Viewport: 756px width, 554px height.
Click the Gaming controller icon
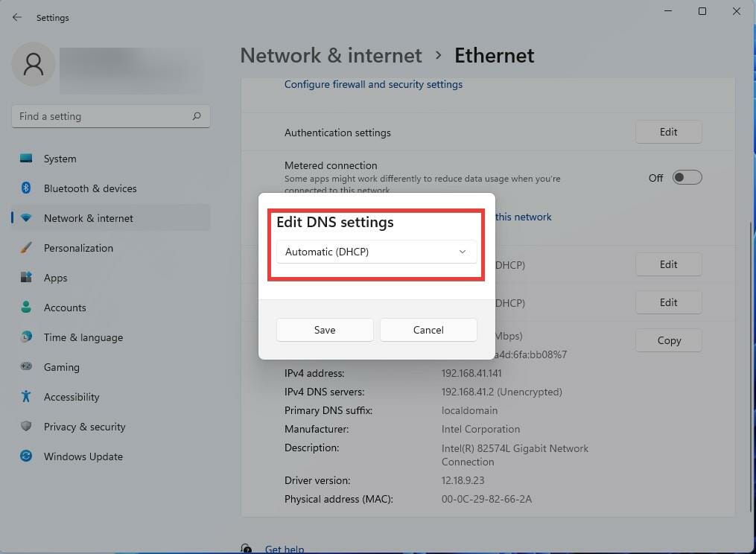pyautogui.click(x=26, y=366)
